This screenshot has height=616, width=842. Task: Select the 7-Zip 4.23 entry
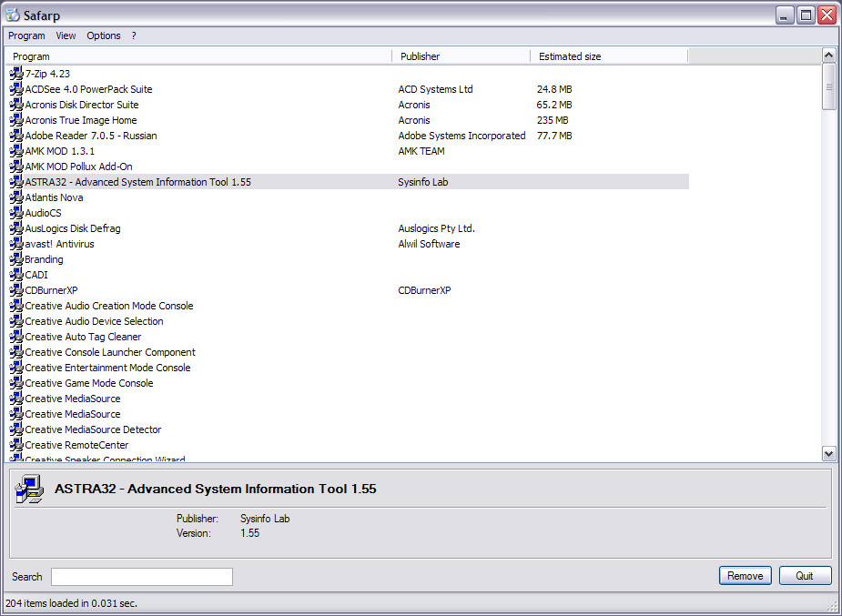pyautogui.click(x=47, y=74)
